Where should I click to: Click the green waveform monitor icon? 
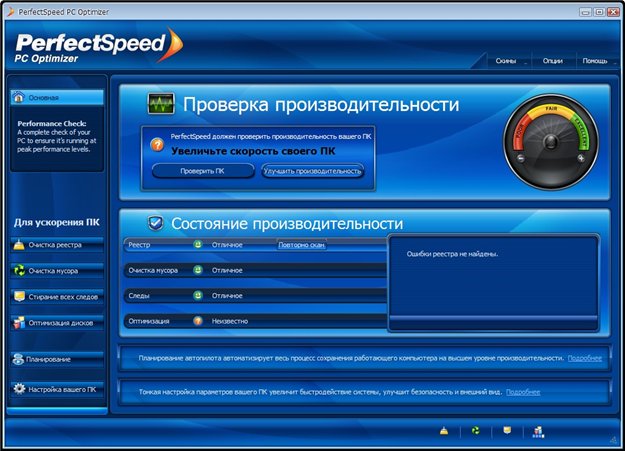[161, 104]
